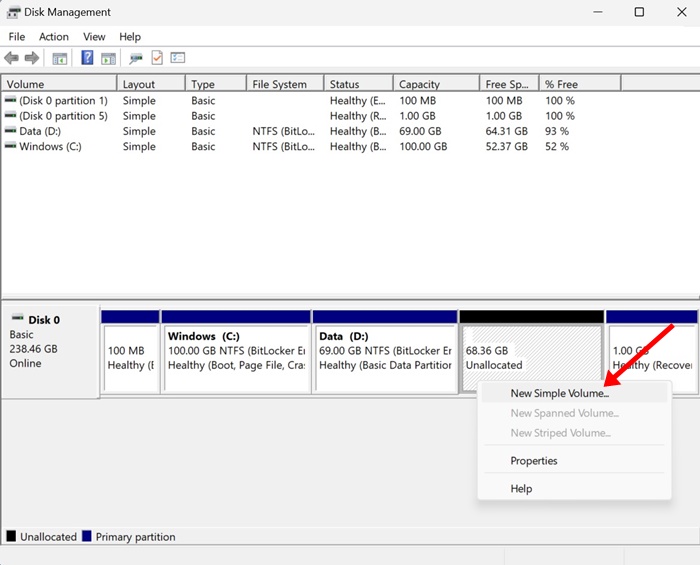Open the File menu
Image resolution: width=700 pixels, height=565 pixels.
[17, 37]
